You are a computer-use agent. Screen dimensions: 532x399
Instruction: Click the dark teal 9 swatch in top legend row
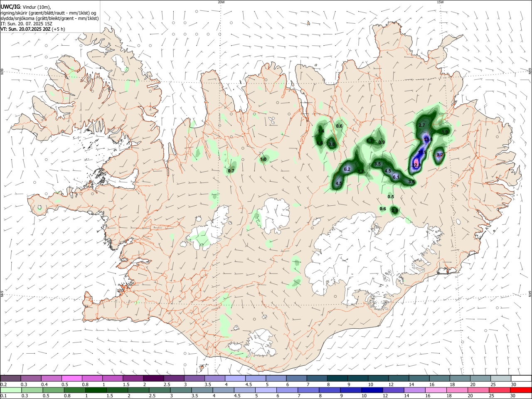coord(358,378)
